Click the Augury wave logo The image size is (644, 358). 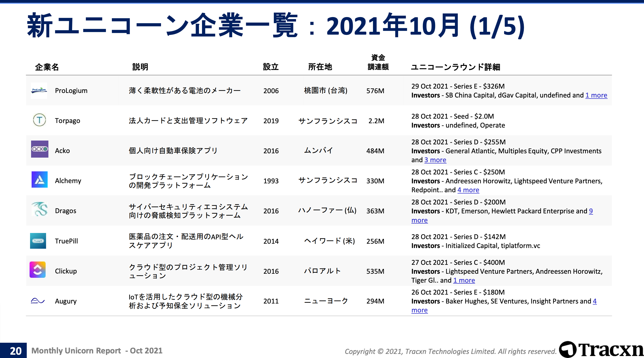(x=38, y=301)
